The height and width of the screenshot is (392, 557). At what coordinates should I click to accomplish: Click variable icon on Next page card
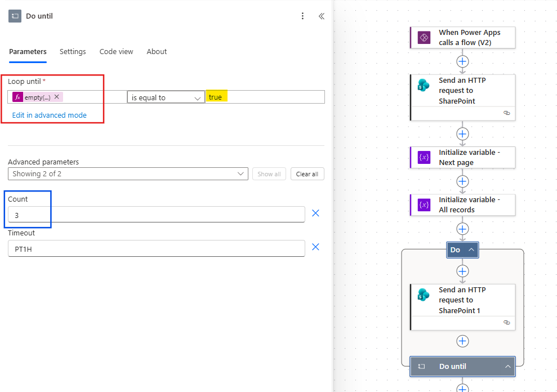pos(424,158)
